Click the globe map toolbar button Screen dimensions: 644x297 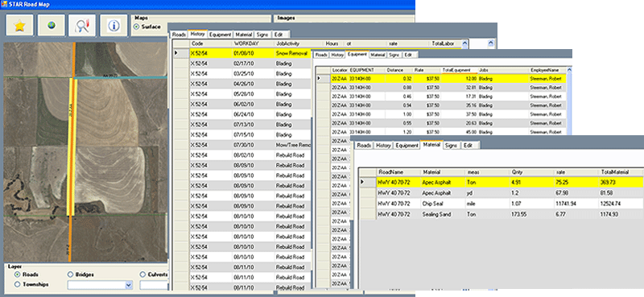(51, 26)
